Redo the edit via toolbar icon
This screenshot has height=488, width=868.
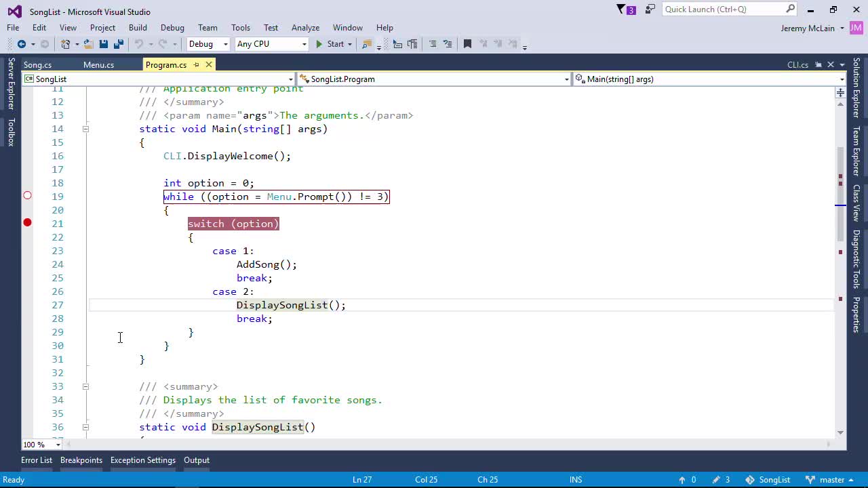[163, 44]
